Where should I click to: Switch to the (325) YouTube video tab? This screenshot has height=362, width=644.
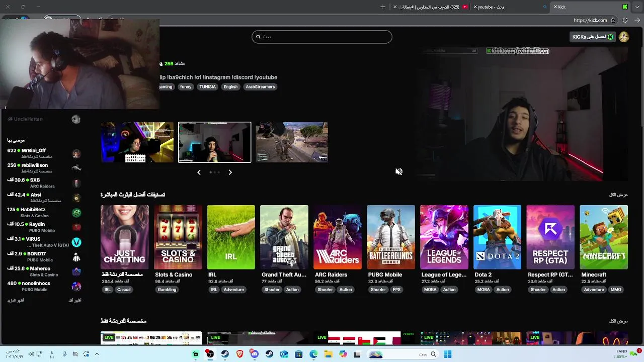click(431, 7)
